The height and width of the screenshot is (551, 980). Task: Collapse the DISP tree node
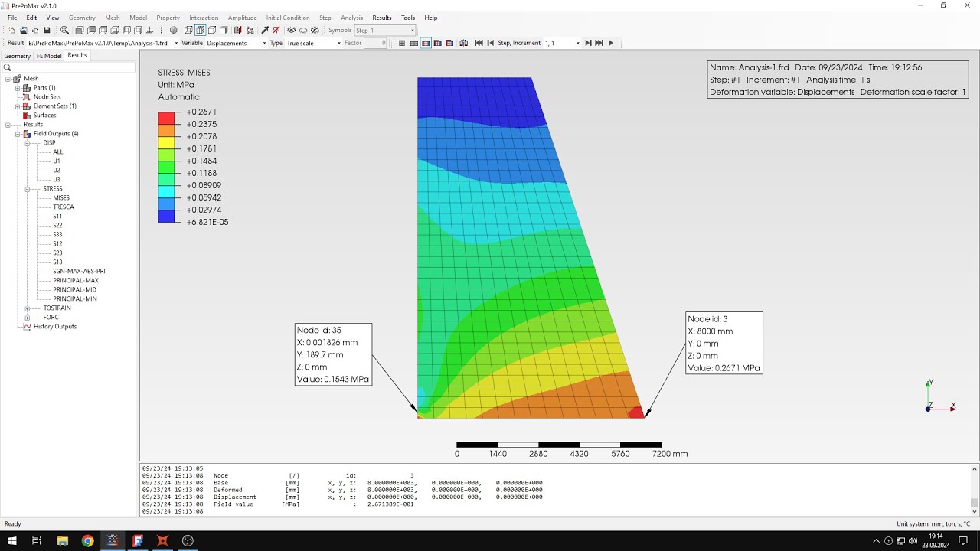click(27, 142)
